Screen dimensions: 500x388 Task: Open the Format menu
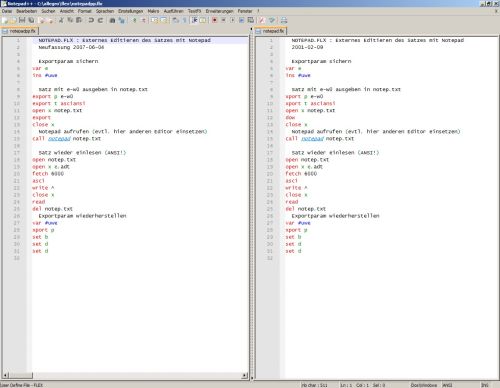85,11
